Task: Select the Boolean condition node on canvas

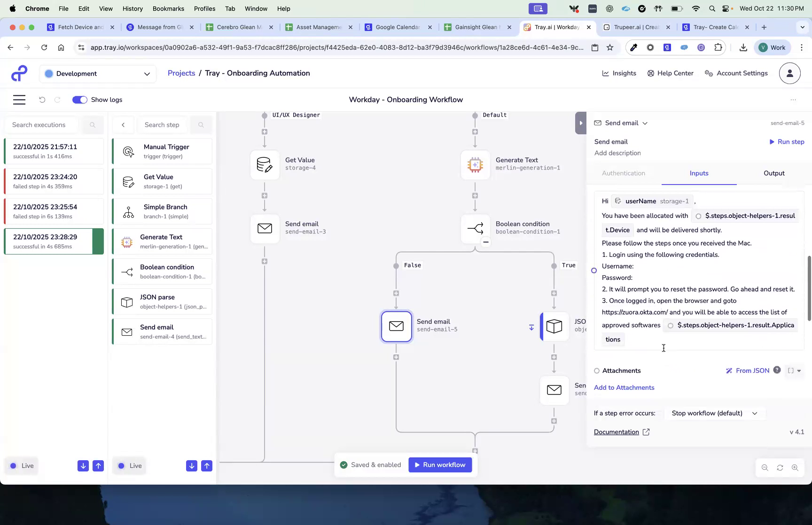Action: (x=475, y=229)
